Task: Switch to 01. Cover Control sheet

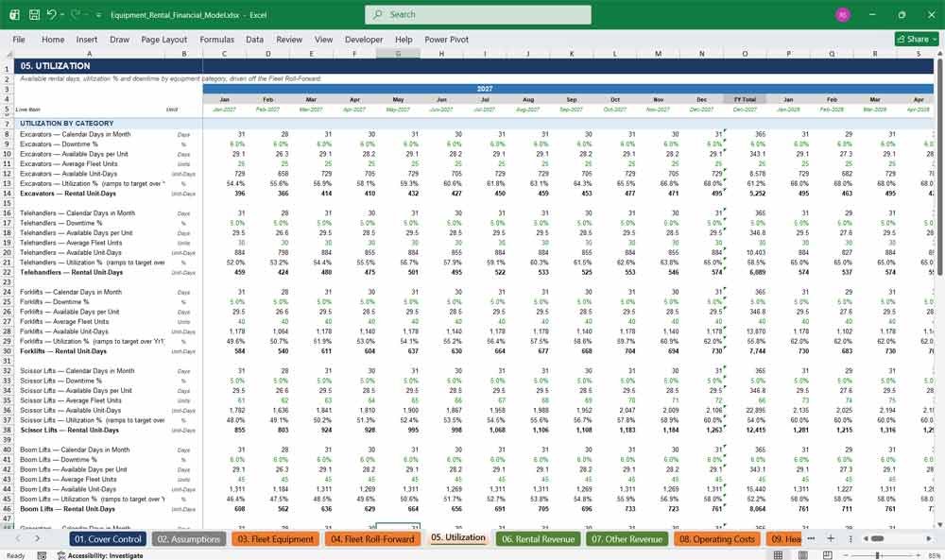Action: 108,539
